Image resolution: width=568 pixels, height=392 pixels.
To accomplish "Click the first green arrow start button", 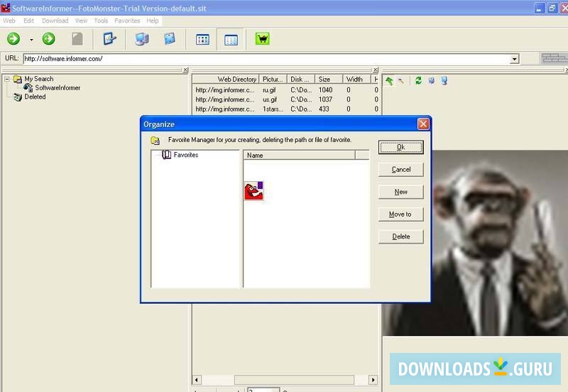I will click(13, 39).
